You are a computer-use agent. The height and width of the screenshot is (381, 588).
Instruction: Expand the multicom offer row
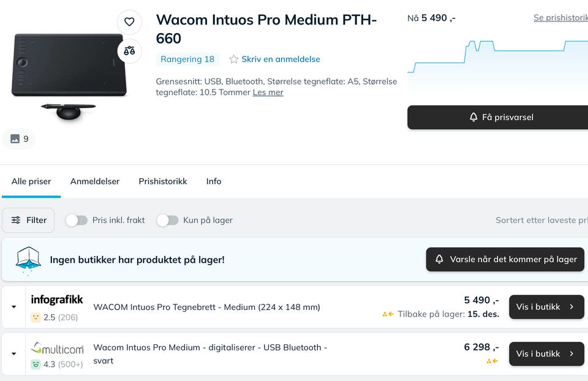[13, 353]
